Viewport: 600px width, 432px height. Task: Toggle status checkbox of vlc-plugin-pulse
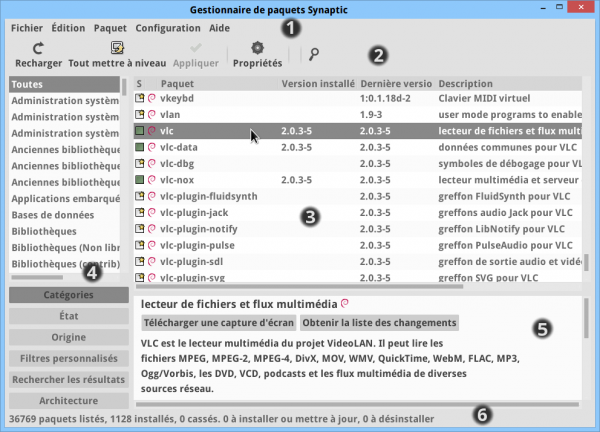(x=140, y=245)
